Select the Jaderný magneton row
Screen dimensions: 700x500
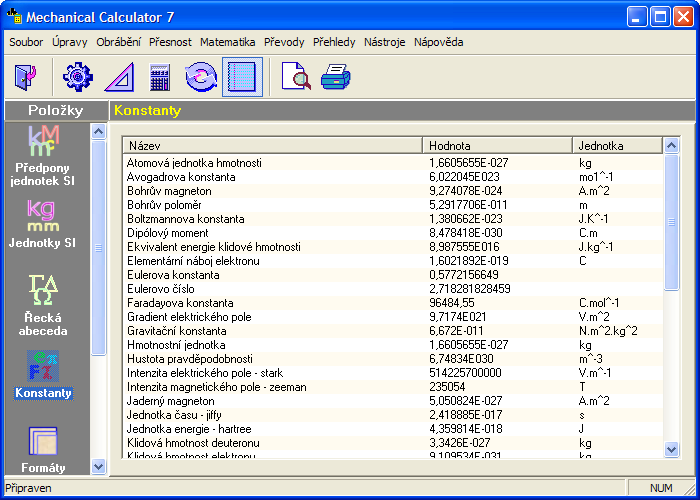[393, 401]
